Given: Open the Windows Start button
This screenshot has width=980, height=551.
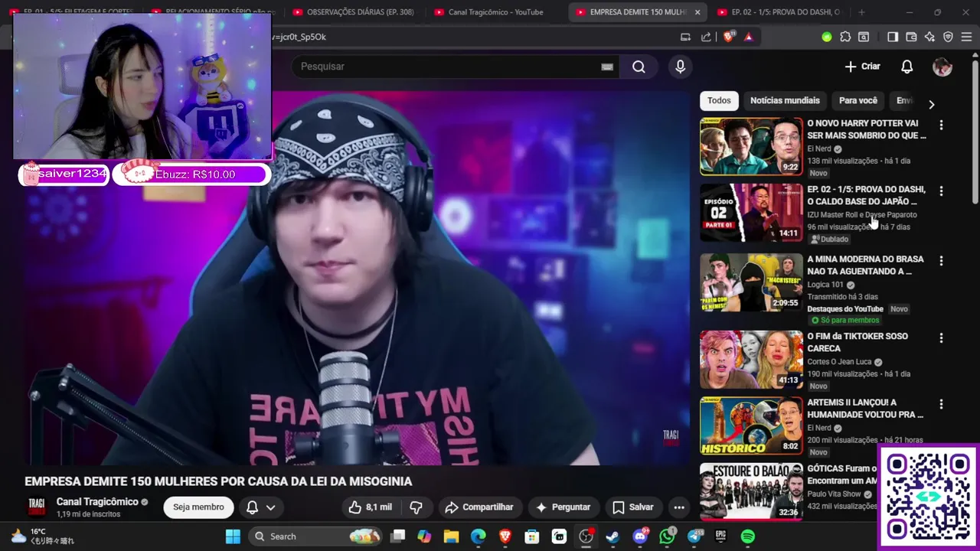Looking at the screenshot, I should 234,536.
